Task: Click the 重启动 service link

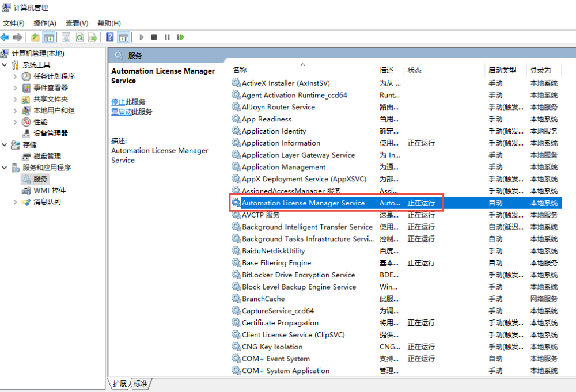Action: 122,112
